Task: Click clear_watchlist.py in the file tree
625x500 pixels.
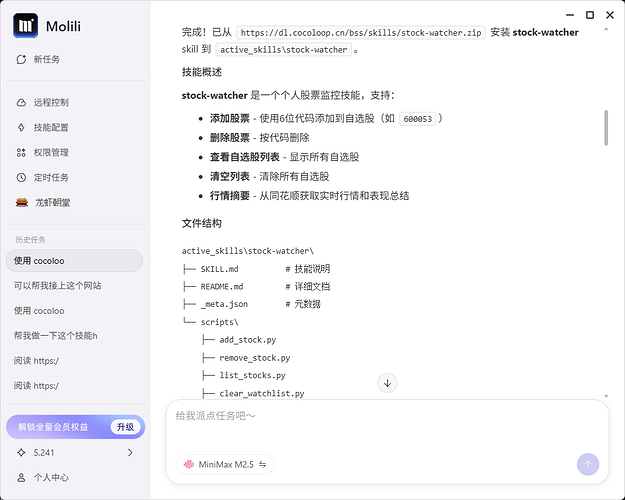Action: (262, 394)
